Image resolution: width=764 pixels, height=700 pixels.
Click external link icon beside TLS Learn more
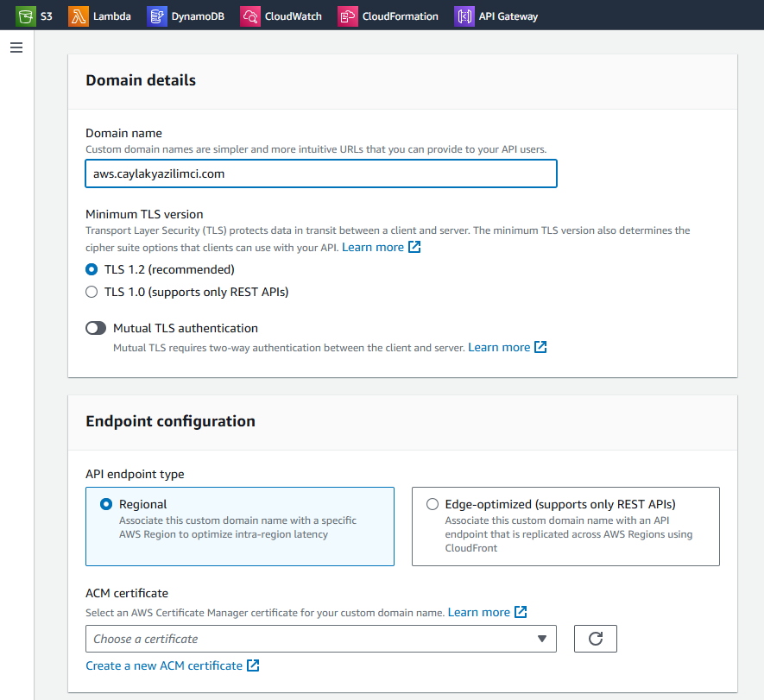coord(414,247)
